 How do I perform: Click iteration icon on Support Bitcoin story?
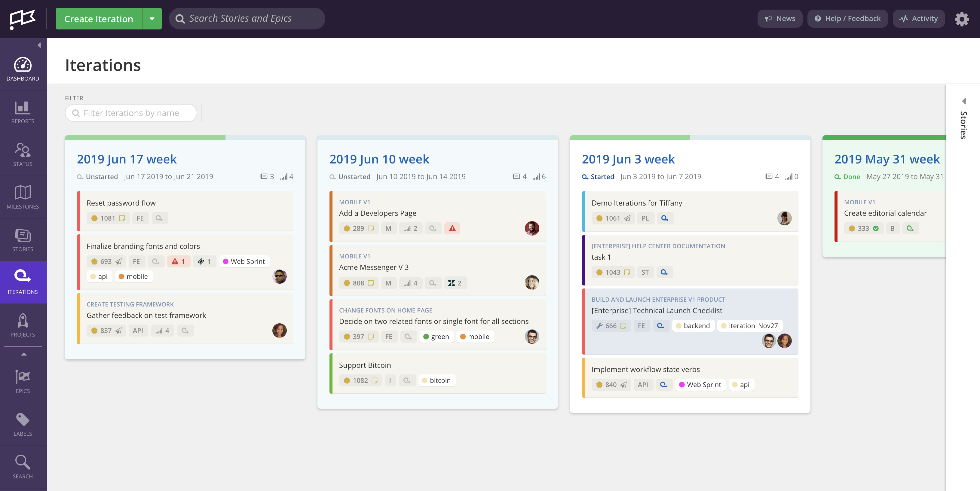point(407,381)
